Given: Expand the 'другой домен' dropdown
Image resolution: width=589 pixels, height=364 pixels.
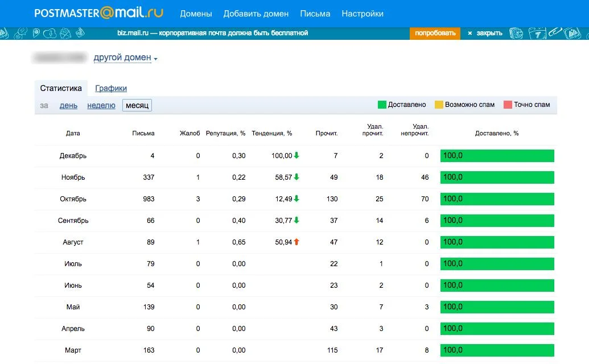Looking at the screenshot, I should point(125,57).
